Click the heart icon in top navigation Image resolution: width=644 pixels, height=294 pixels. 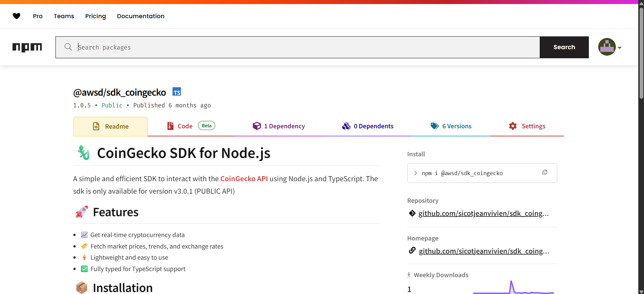tap(16, 16)
